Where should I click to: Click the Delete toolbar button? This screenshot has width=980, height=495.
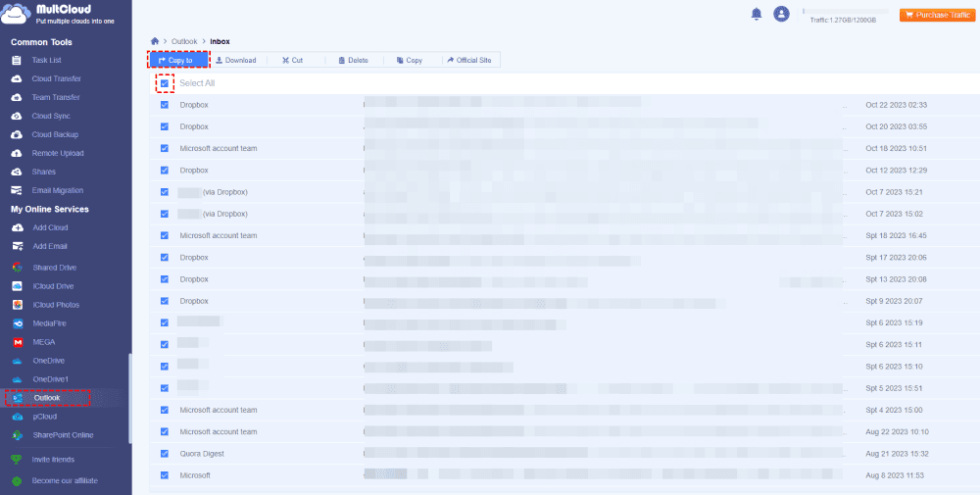coord(353,60)
